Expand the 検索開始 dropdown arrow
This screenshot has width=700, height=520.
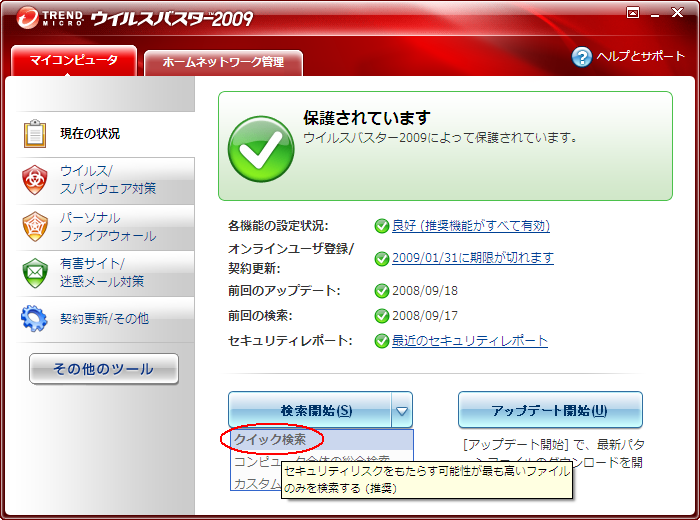[x=402, y=411]
